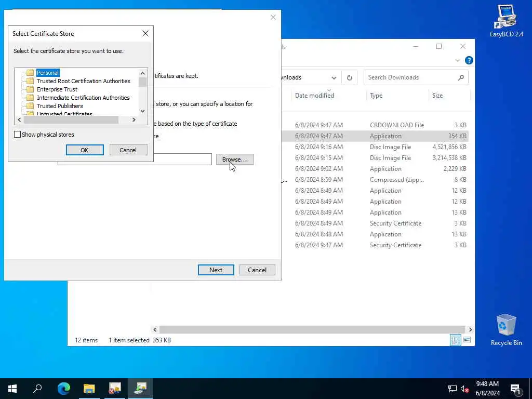The width and height of the screenshot is (532, 399).
Task: Open the clock and date flyout
Action: coord(487,389)
